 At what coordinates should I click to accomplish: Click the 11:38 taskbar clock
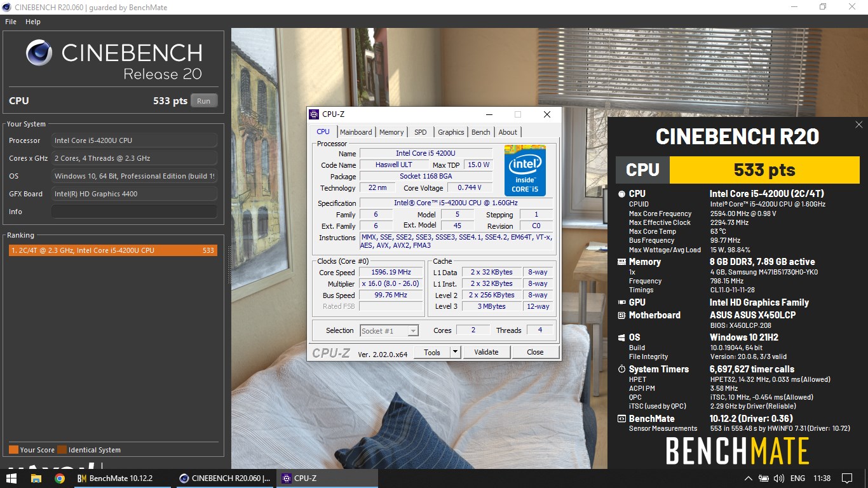coord(822,478)
